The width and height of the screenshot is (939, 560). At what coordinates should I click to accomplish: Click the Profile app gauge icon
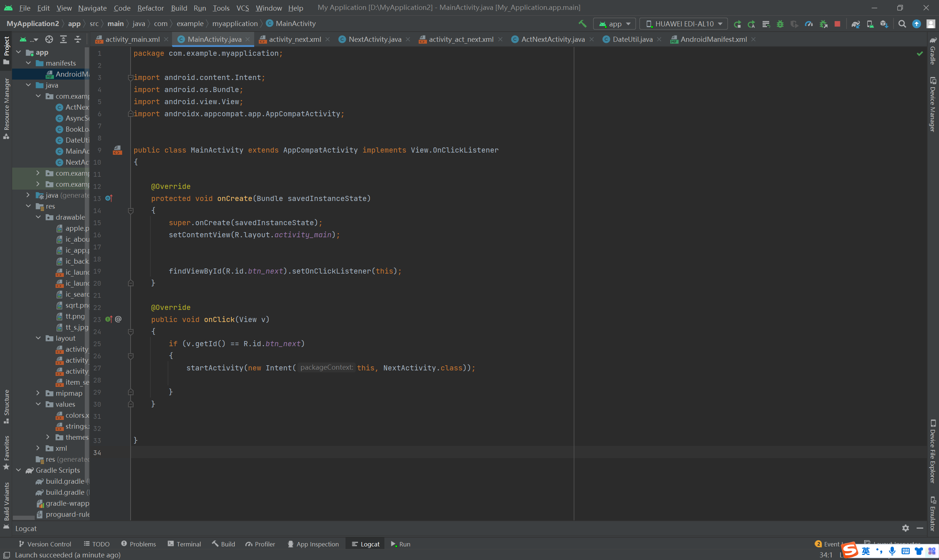(808, 24)
